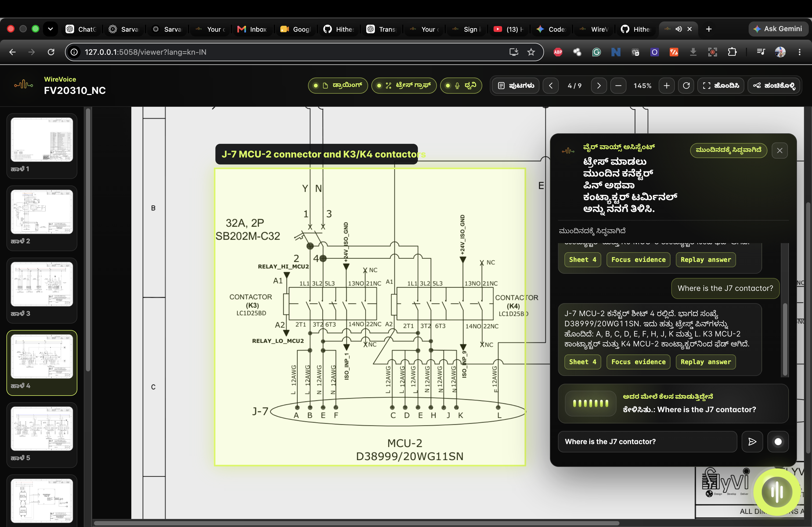Open sheet 2 thumbnail

point(42,218)
